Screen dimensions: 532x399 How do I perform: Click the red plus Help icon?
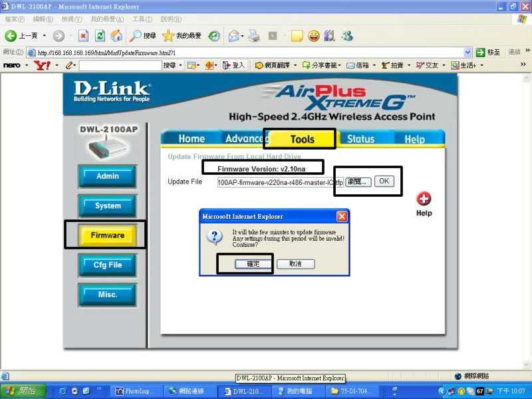tap(424, 199)
